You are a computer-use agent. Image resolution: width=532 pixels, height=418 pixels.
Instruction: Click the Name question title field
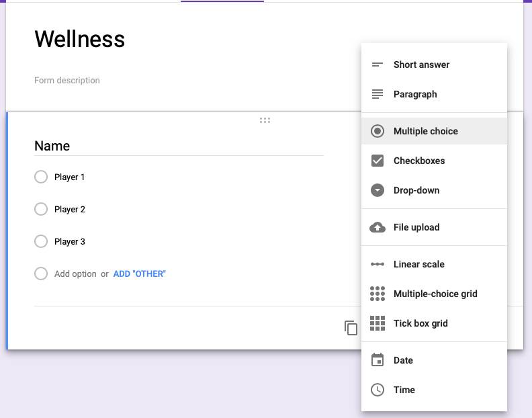pos(178,146)
